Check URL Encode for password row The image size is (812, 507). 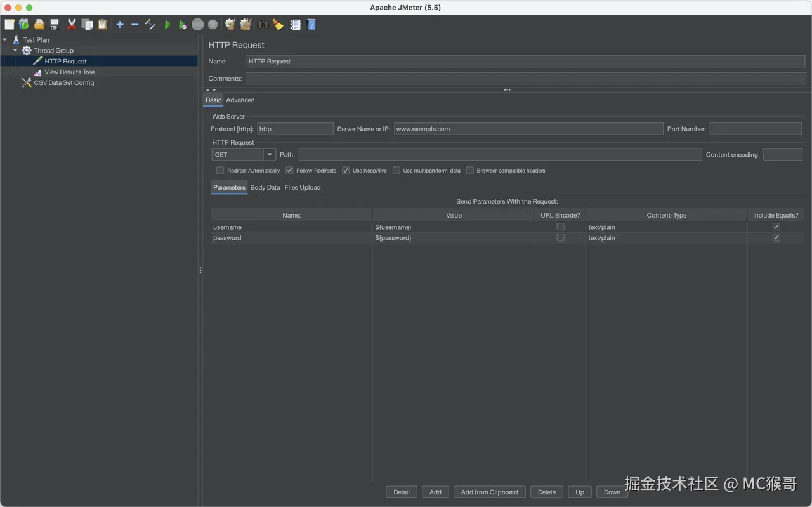[x=560, y=238]
